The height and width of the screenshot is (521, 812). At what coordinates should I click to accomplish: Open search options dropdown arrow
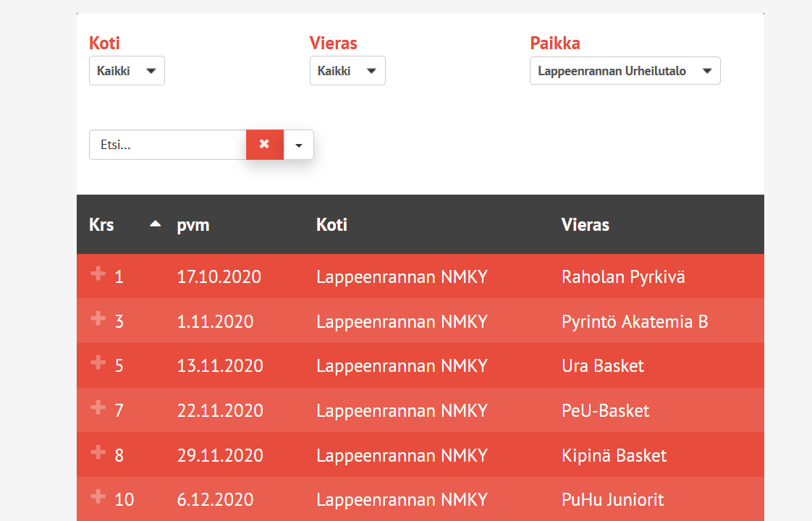click(299, 145)
